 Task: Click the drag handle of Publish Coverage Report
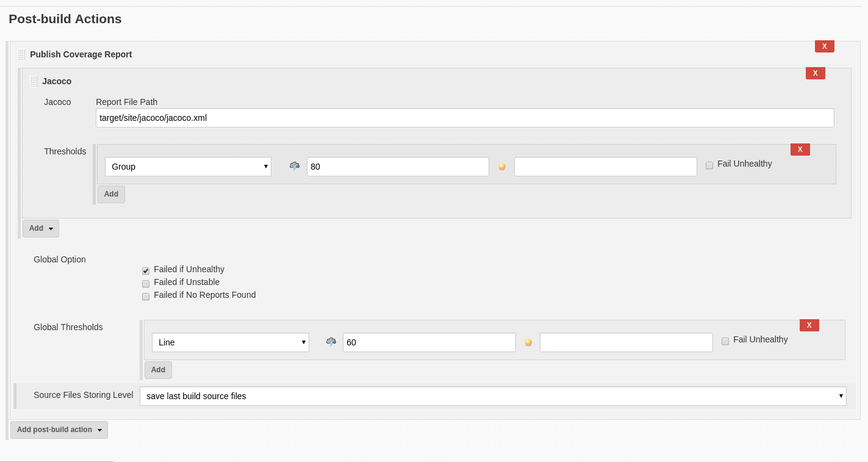coord(21,54)
